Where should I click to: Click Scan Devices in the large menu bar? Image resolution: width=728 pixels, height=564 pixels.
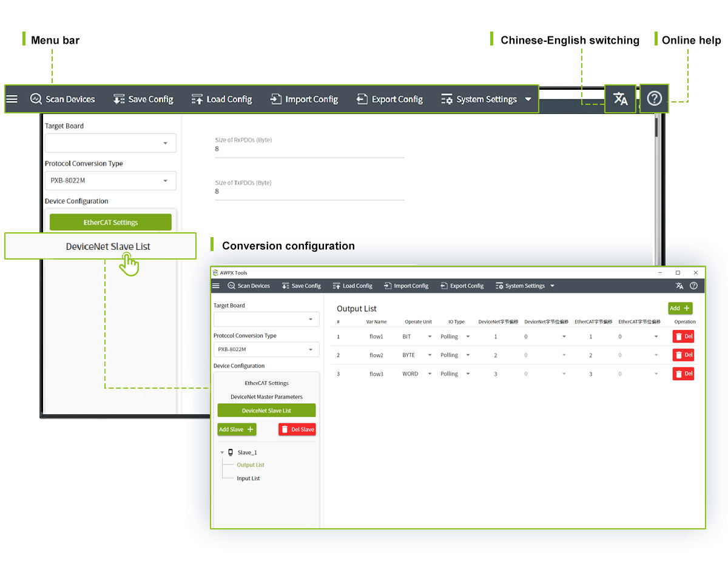coord(62,99)
